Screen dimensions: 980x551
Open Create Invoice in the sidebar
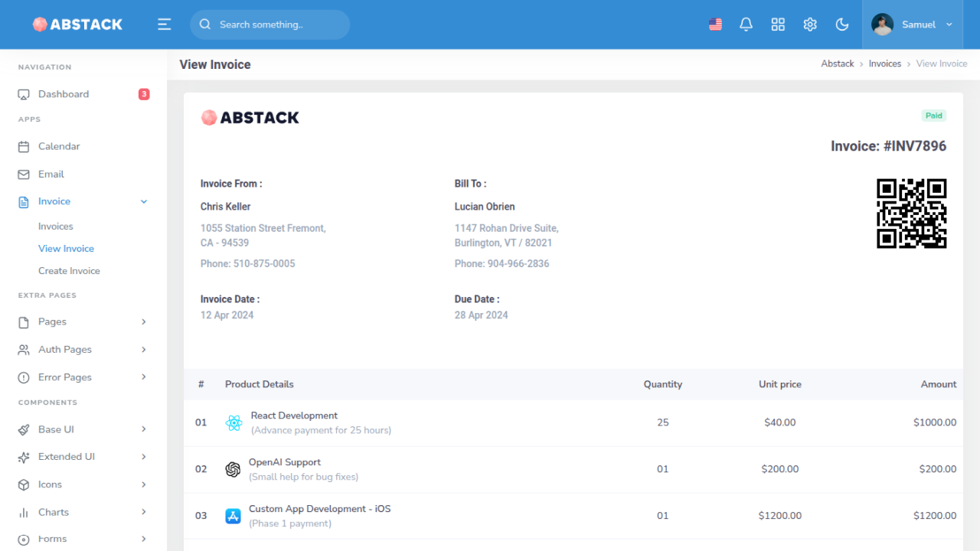coord(69,271)
